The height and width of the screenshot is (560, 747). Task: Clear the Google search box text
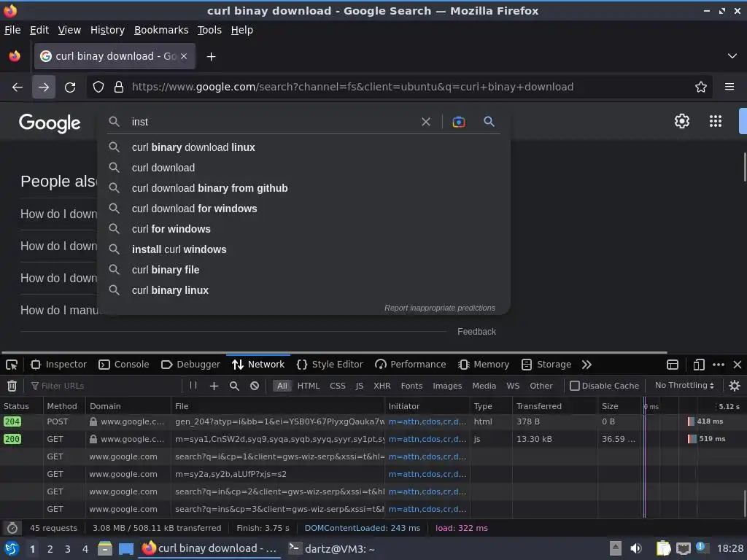point(426,122)
